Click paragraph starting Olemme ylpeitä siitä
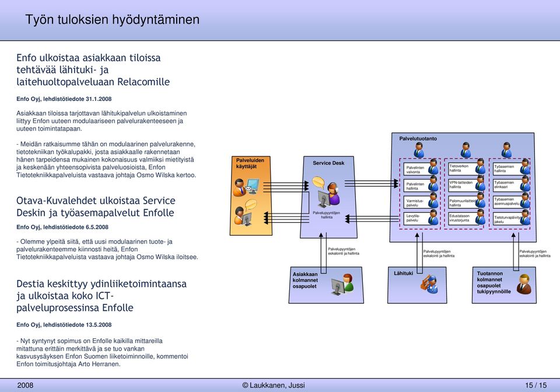 click(x=107, y=249)
